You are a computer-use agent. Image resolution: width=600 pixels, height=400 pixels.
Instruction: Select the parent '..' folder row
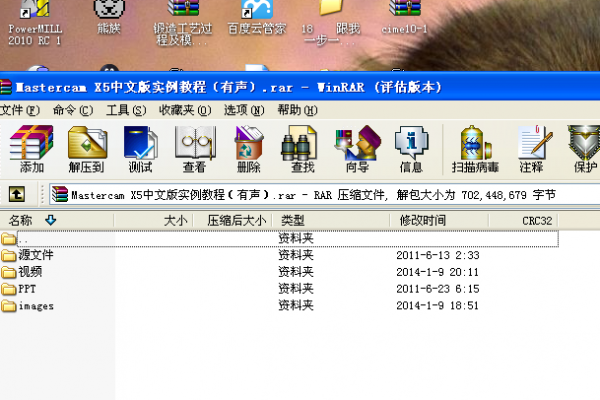pos(279,238)
